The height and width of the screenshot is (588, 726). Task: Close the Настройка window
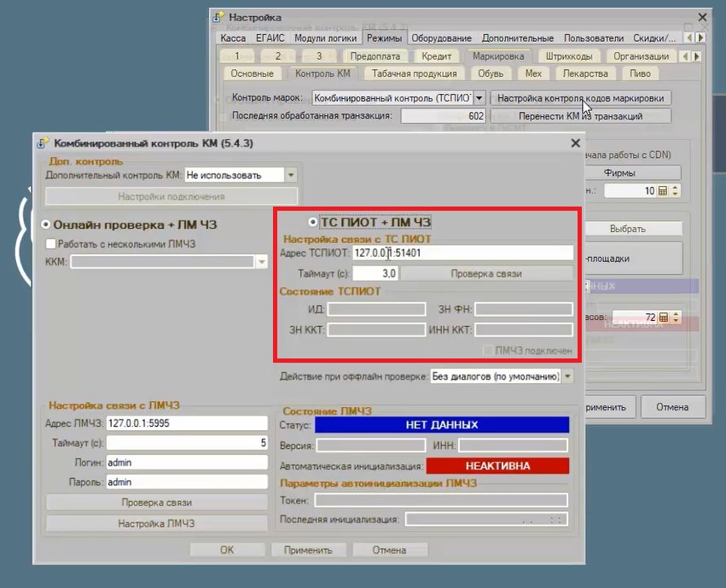click(x=702, y=17)
